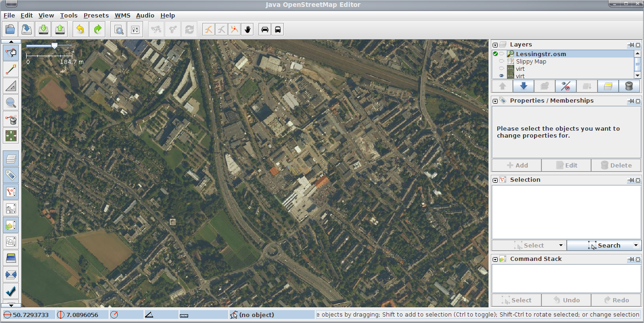Image resolution: width=644 pixels, height=323 pixels.
Task: Delete selected layer with trash icon
Action: click(x=629, y=86)
